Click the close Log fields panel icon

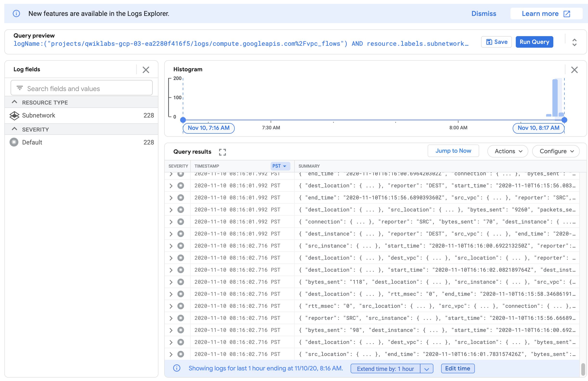[146, 69]
